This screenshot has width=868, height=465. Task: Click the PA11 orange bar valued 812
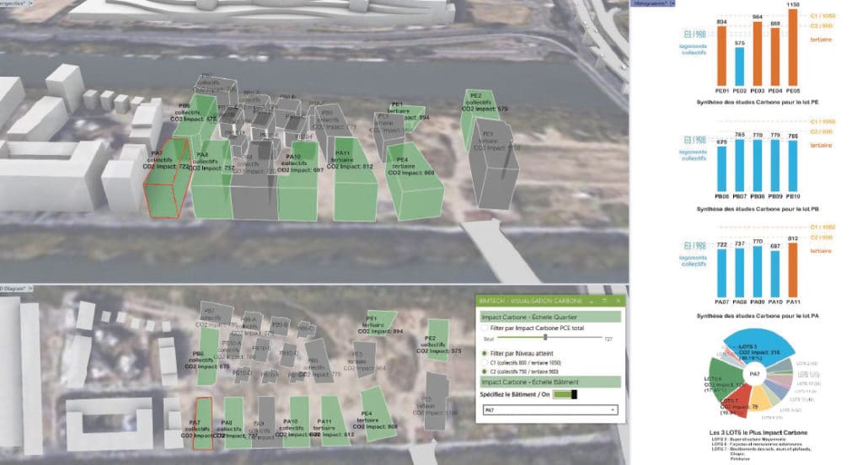pyautogui.click(x=793, y=270)
